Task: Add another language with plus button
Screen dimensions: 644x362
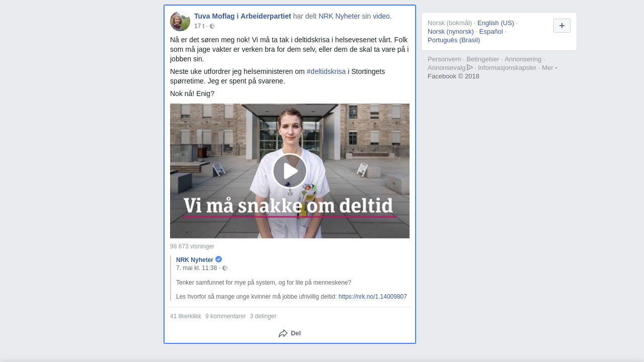Action: [x=561, y=26]
